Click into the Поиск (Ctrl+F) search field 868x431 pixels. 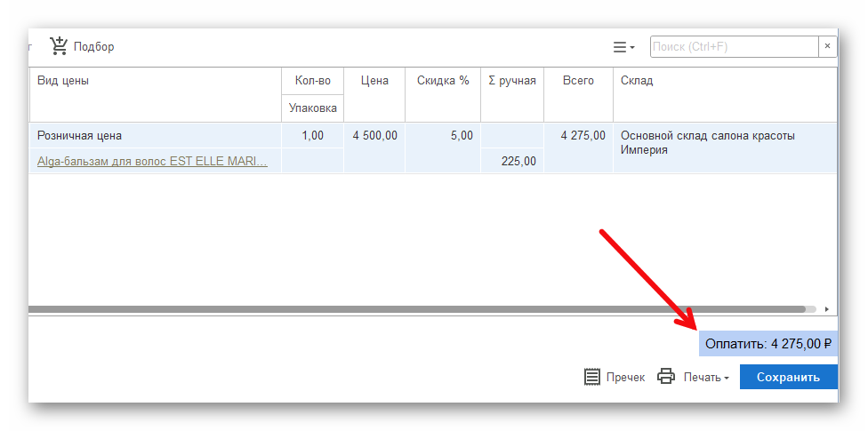(734, 46)
